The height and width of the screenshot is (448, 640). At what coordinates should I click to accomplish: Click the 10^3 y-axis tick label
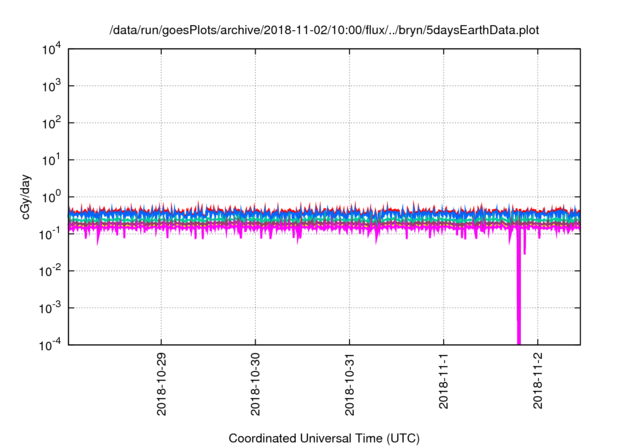coord(52,86)
